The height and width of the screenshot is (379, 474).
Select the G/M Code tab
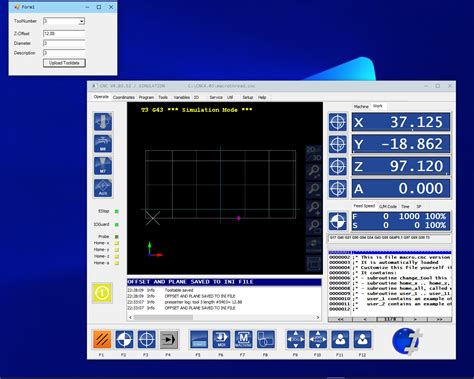coord(388,206)
